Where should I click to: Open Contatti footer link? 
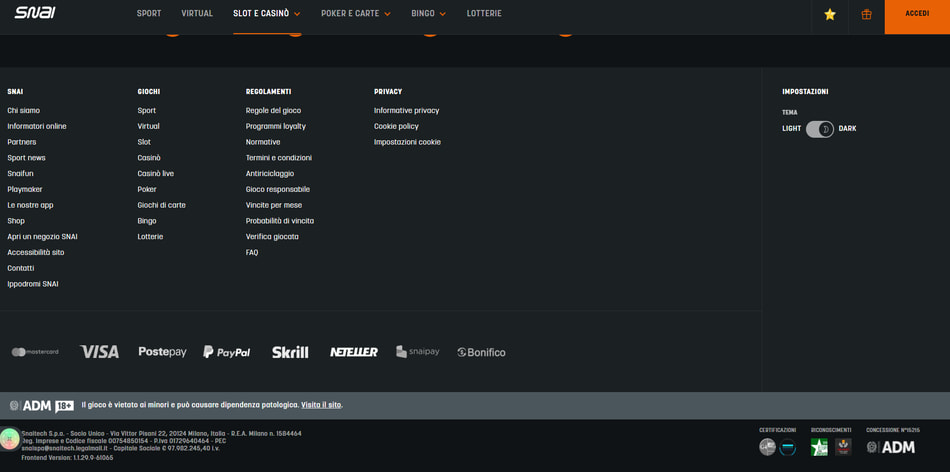click(x=21, y=268)
